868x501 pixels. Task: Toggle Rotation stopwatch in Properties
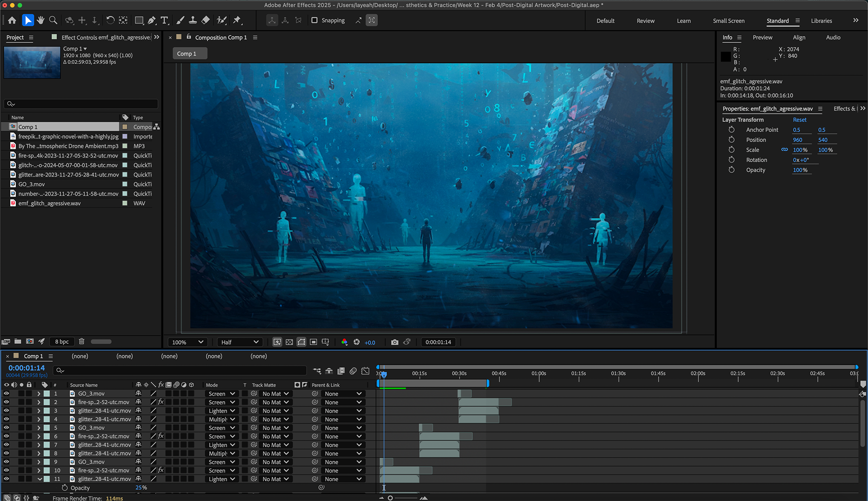731,159
